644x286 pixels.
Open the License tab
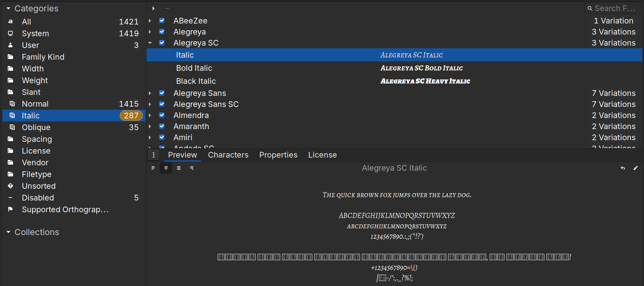[x=322, y=155]
